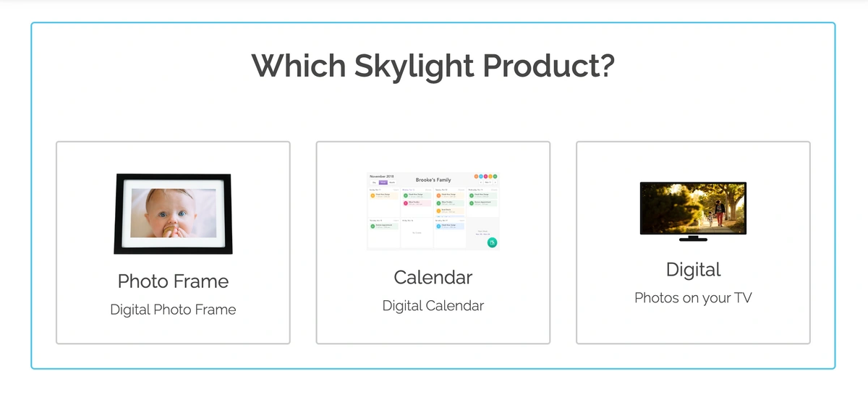
Task: Choose the Digital title
Action: [x=693, y=270]
